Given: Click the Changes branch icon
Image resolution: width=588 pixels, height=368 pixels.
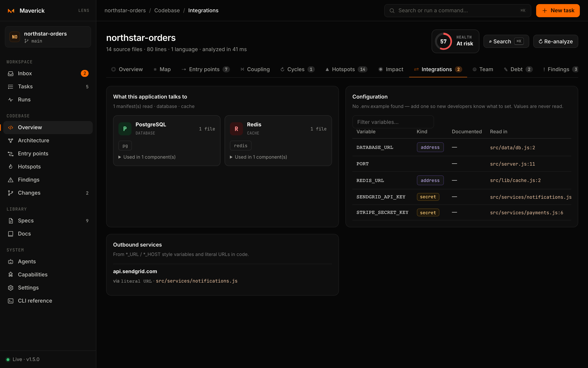Looking at the screenshot, I should tap(11, 193).
